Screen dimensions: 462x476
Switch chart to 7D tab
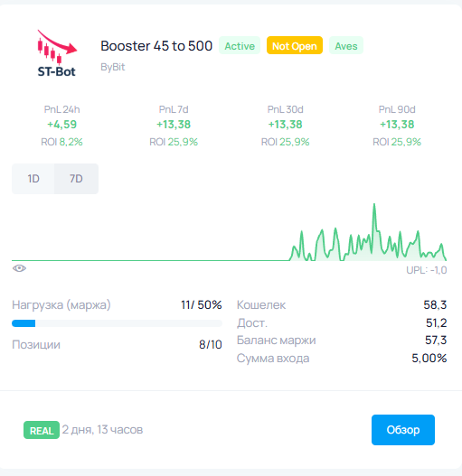click(76, 179)
